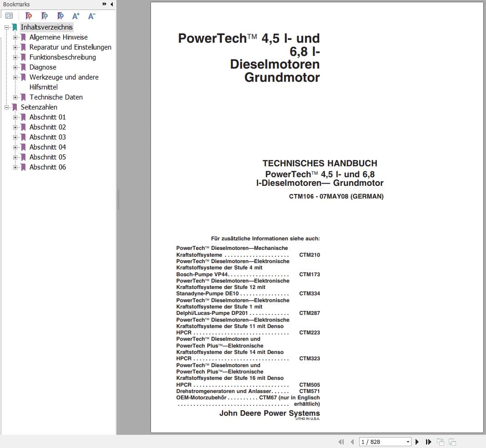Open Abschnitt 04 bookmark
Screen dimensions: 486x448
point(47,147)
